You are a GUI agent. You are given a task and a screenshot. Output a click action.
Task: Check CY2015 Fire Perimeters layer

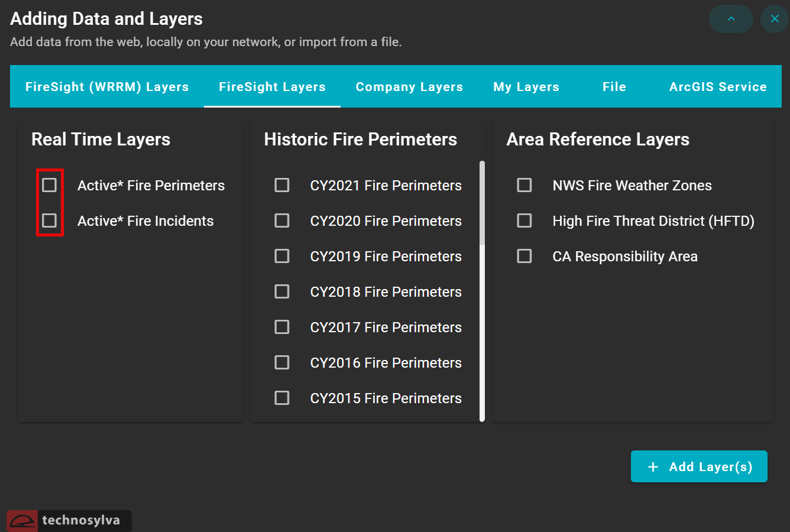pyautogui.click(x=282, y=398)
